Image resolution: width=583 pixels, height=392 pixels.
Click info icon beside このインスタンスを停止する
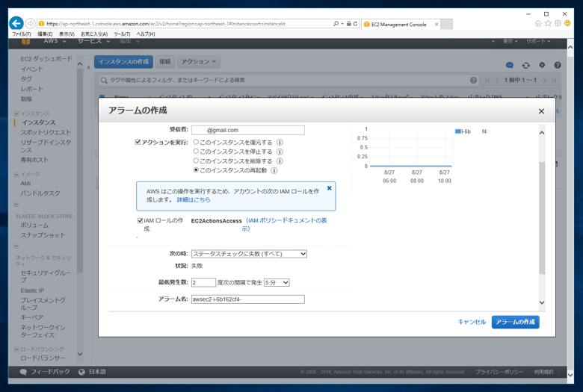point(280,152)
